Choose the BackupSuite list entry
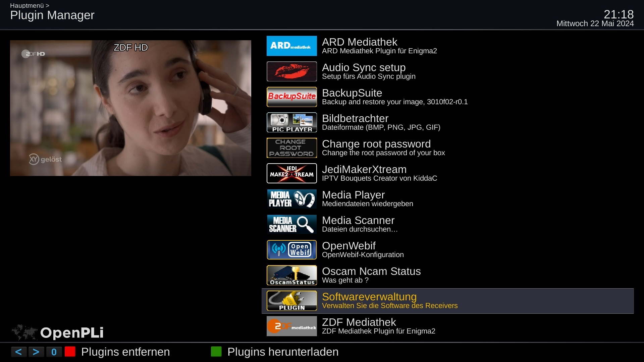This screenshot has width=644, height=362. tap(447, 97)
